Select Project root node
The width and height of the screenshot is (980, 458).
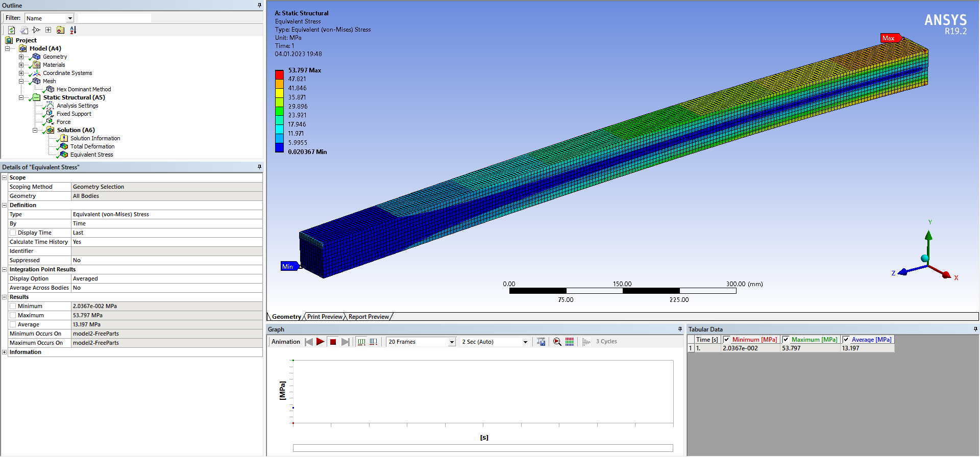pyautogui.click(x=26, y=40)
